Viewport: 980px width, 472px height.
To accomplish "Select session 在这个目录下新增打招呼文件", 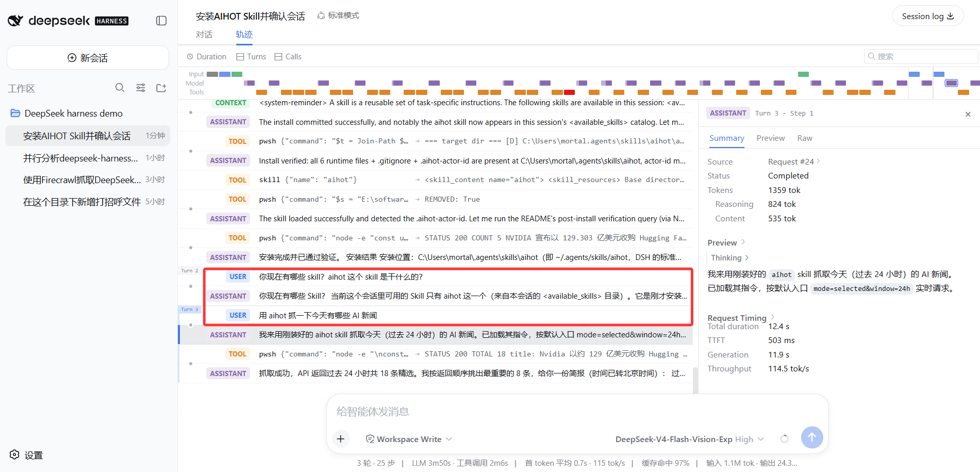I will (x=88, y=202).
